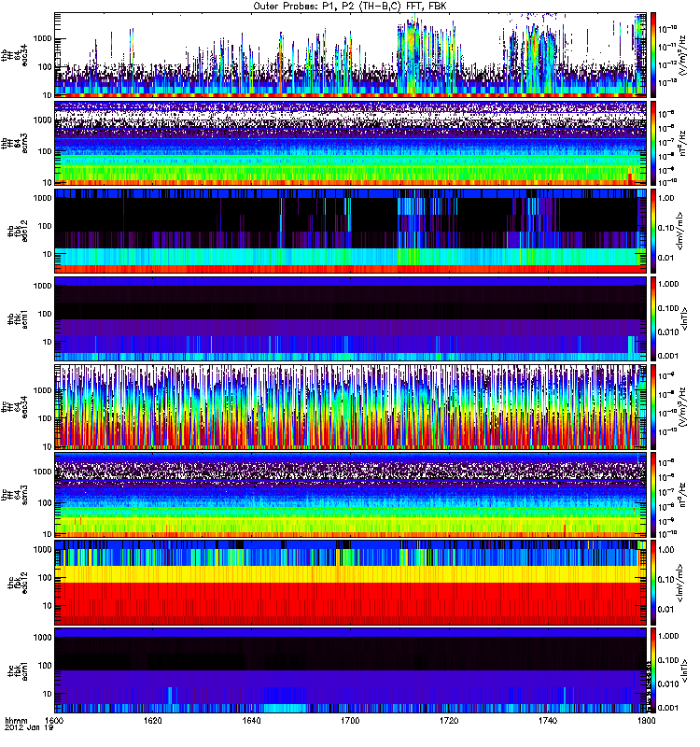Select the bottom thc fbk scm1 panel
This screenshot has width=700, height=747.
pyautogui.click(x=350, y=670)
